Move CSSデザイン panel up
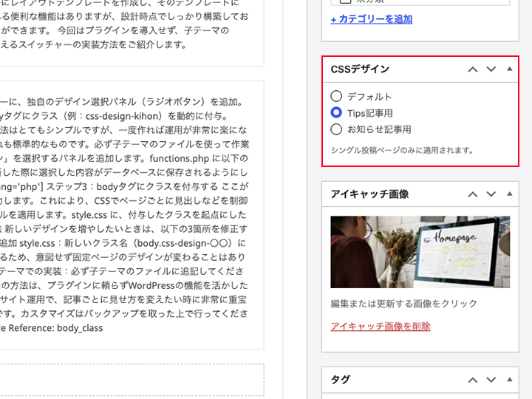 [473, 69]
